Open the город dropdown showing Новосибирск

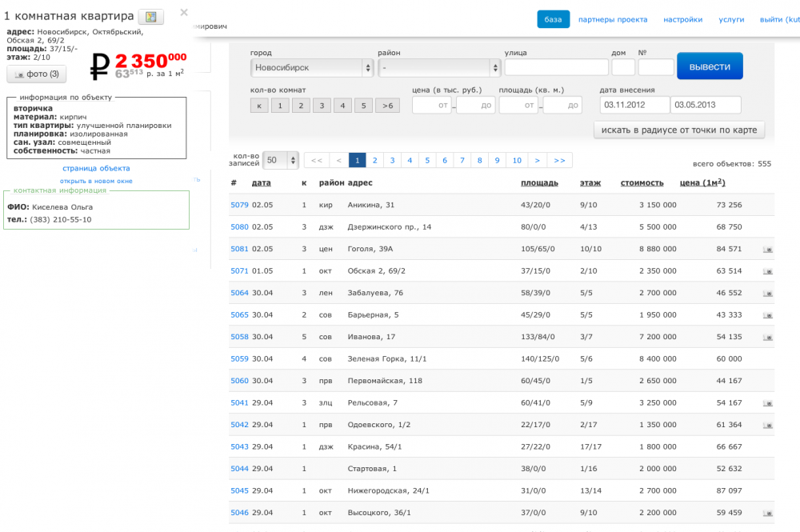click(312, 67)
